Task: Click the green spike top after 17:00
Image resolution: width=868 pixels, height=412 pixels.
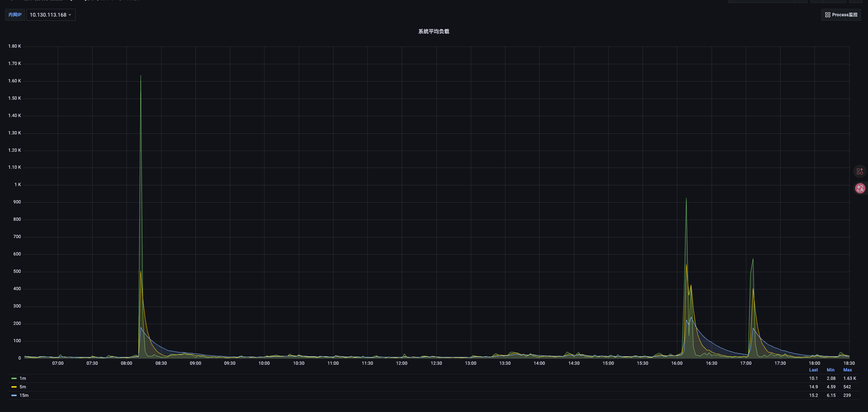Action: point(753,259)
